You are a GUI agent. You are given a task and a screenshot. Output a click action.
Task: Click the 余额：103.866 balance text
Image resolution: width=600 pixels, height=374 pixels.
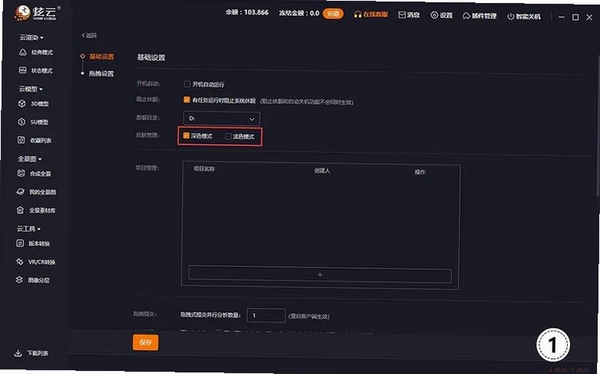pos(247,12)
